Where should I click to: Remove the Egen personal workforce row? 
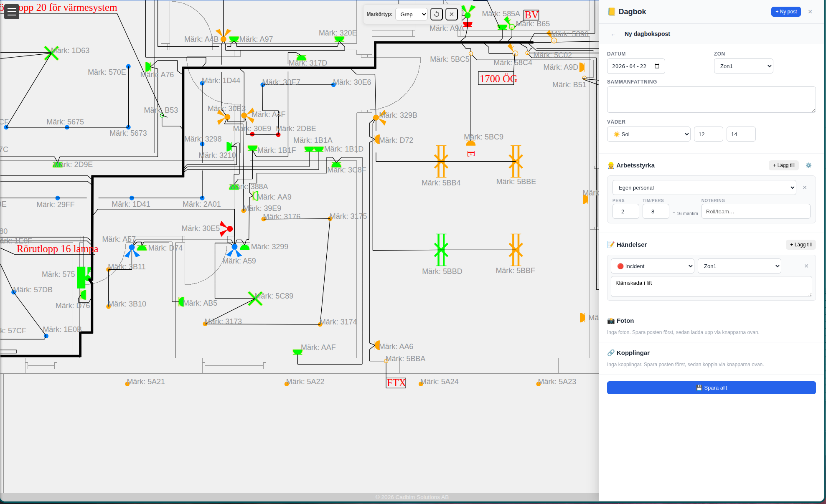[x=805, y=187]
